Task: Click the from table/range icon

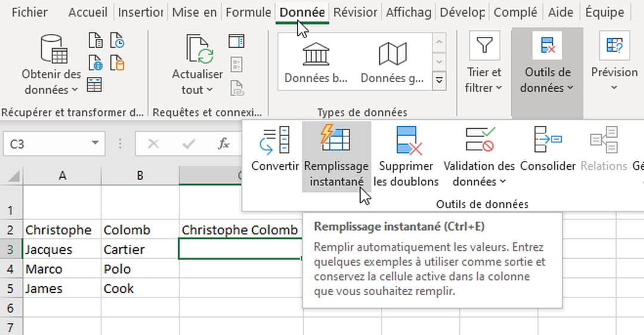Action: [x=94, y=85]
